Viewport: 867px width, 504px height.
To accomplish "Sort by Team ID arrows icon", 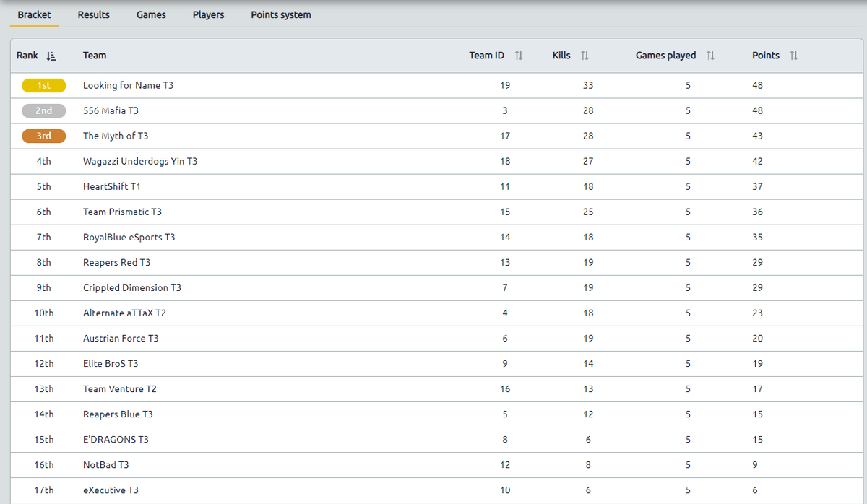I will pos(519,56).
